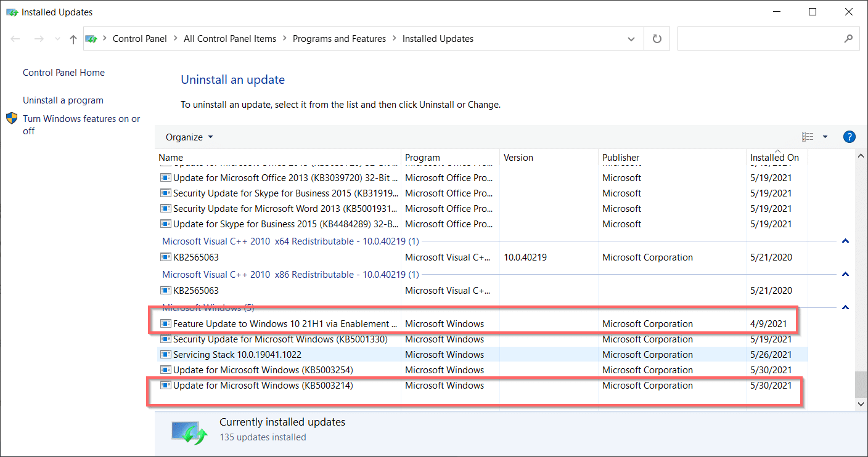Select Programs and Features in the breadcrumb path
The width and height of the screenshot is (868, 457).
(x=339, y=38)
